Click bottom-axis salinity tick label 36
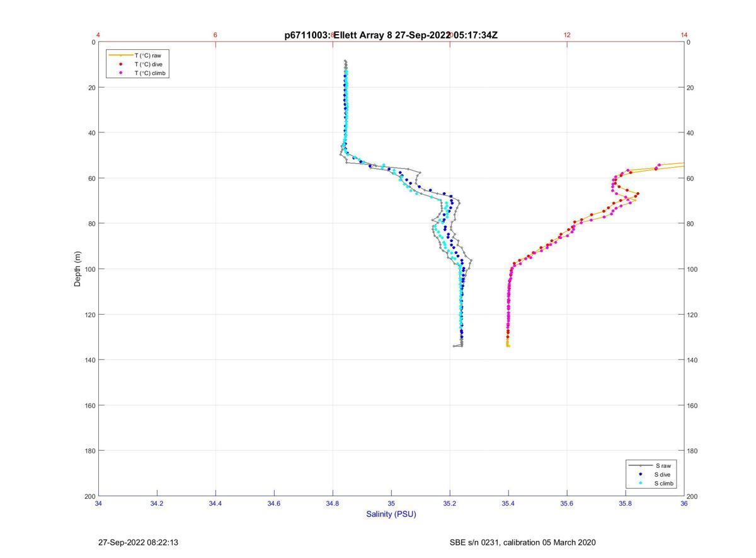This screenshot has width=756, height=558. (x=684, y=503)
